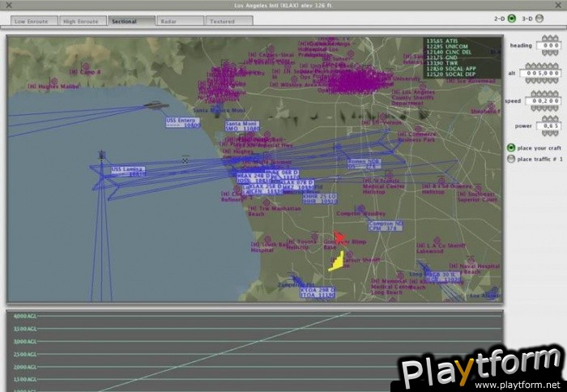Viewport: 567px width, 392px height.
Task: Click the USS Enterp navaid label
Action: pyautogui.click(x=183, y=122)
